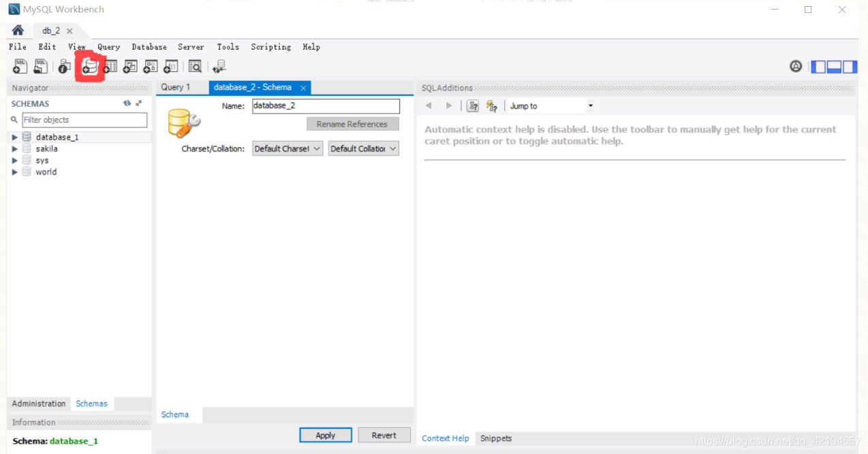Click Create new view toolbar icon

pyautogui.click(x=130, y=66)
